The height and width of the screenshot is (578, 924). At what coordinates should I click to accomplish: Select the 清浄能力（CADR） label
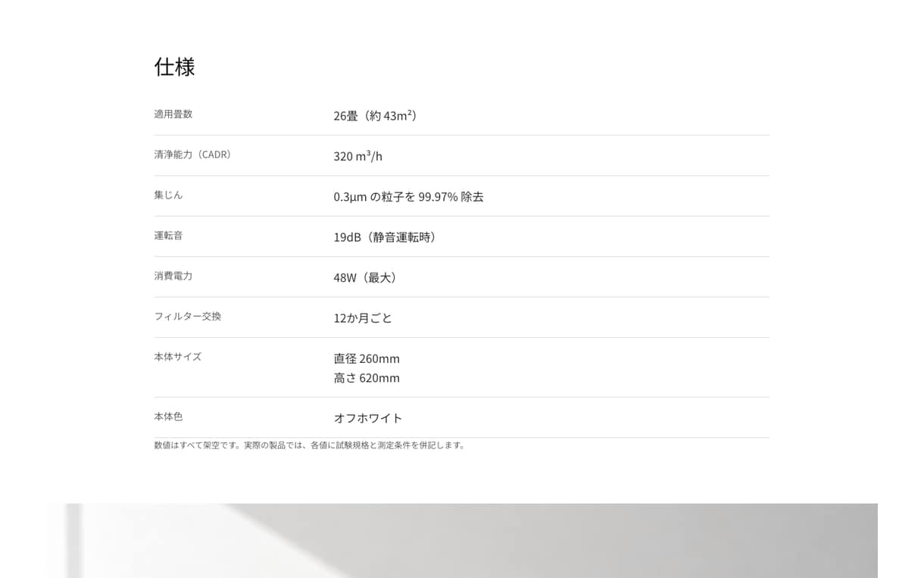[x=195, y=155]
